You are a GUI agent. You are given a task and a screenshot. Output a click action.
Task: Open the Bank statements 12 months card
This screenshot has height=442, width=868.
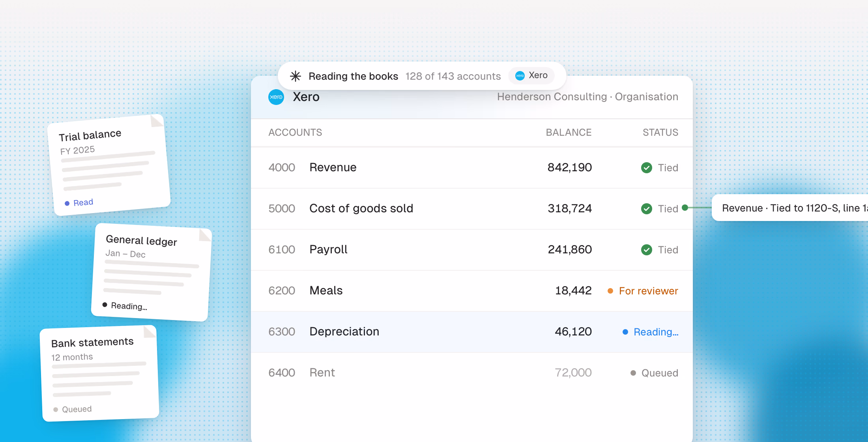tap(99, 373)
